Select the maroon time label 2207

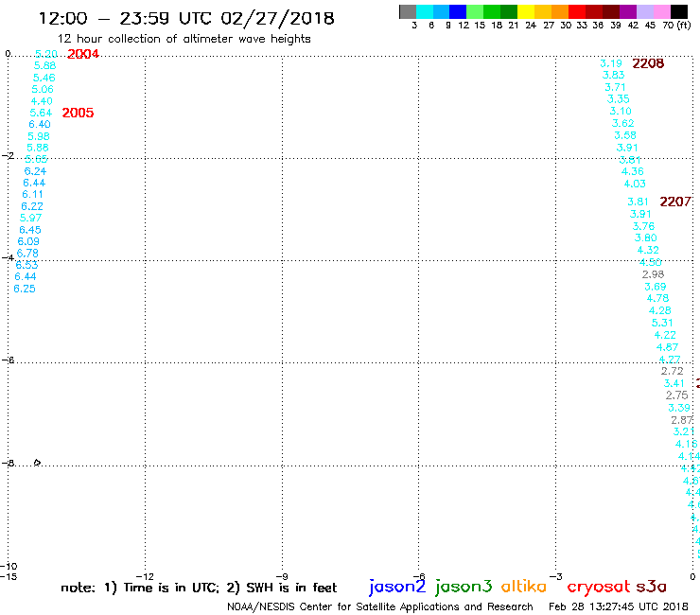pyautogui.click(x=675, y=202)
